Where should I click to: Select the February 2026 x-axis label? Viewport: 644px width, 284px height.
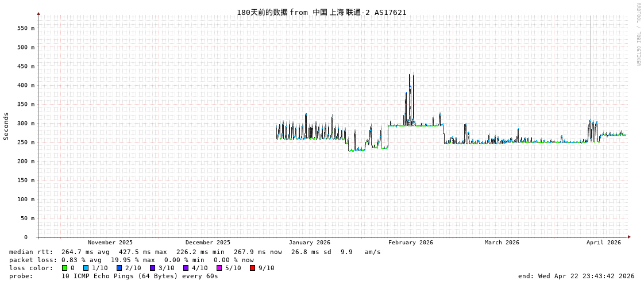click(x=410, y=243)
